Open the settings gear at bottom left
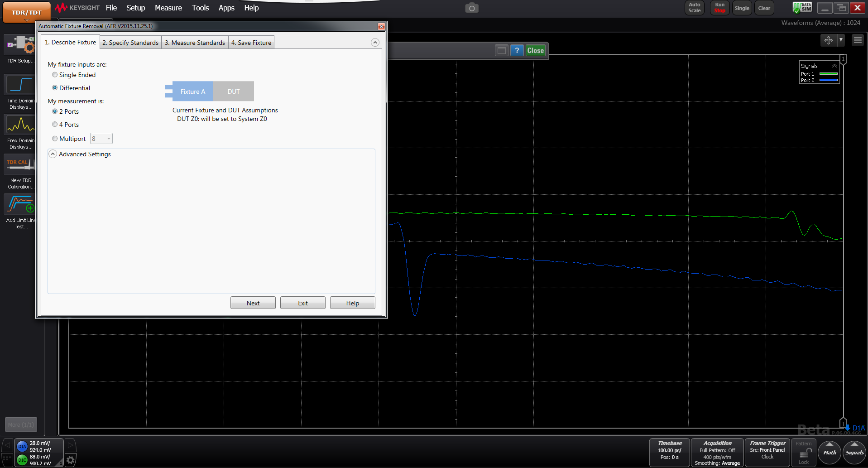The image size is (868, 468). [x=70, y=461]
